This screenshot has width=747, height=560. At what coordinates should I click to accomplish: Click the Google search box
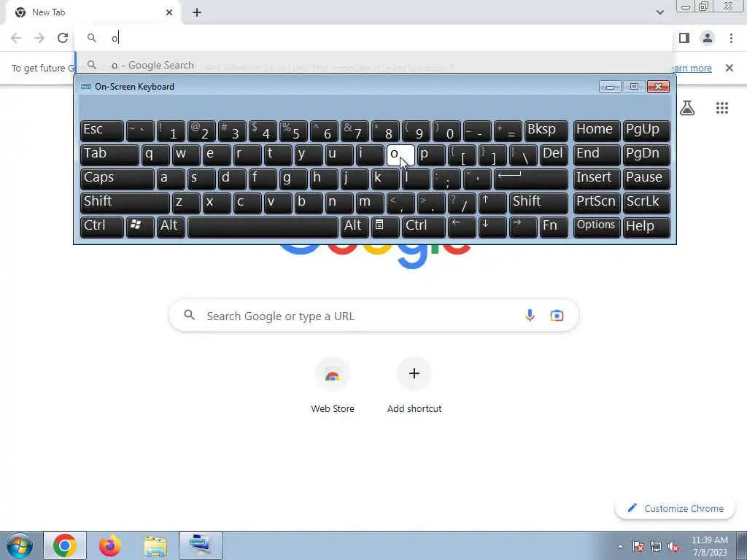point(374,315)
